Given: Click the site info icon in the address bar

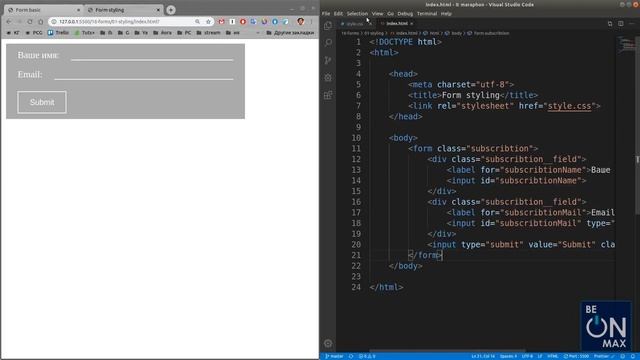Looking at the screenshot, I should [x=54, y=21].
